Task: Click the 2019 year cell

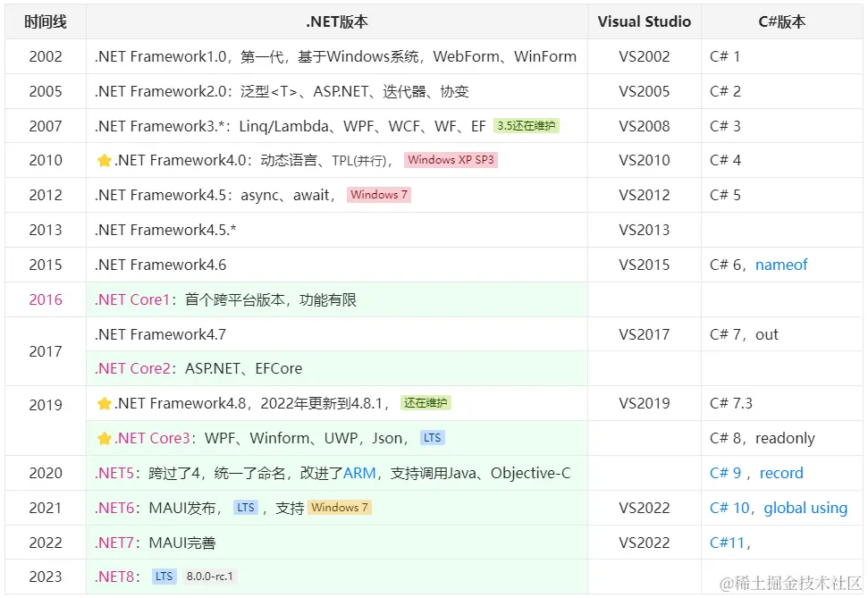Action: coord(46,421)
